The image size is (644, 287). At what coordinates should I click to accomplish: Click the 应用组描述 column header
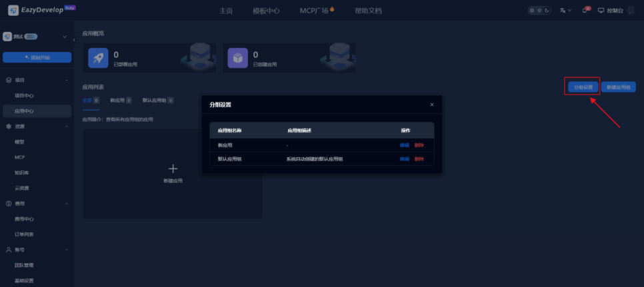(299, 131)
